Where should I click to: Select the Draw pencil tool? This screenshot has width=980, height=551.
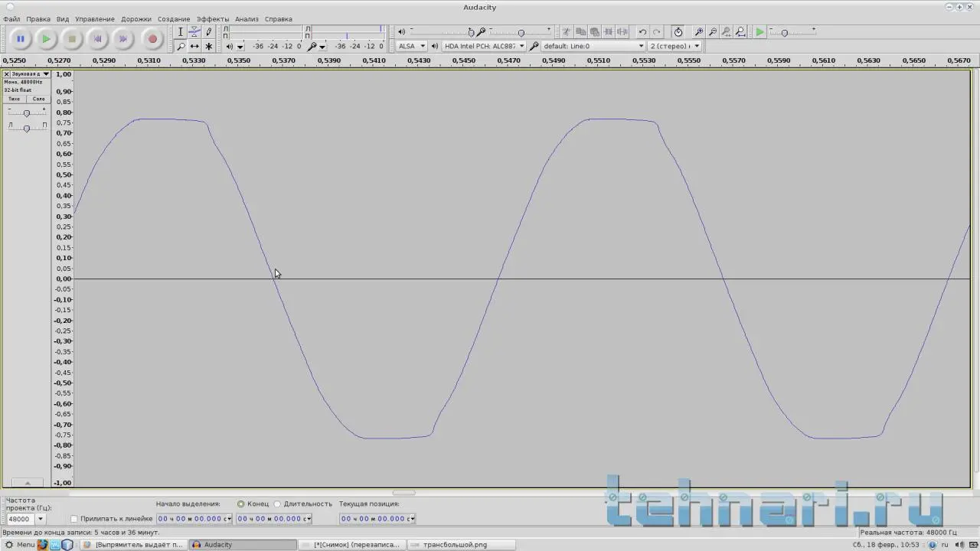tap(208, 32)
